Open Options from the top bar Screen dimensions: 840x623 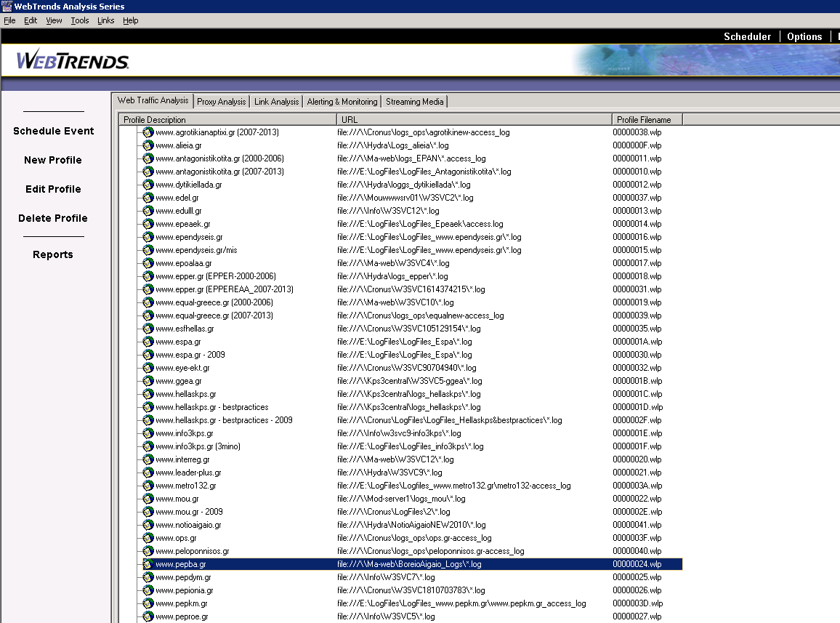coord(804,36)
